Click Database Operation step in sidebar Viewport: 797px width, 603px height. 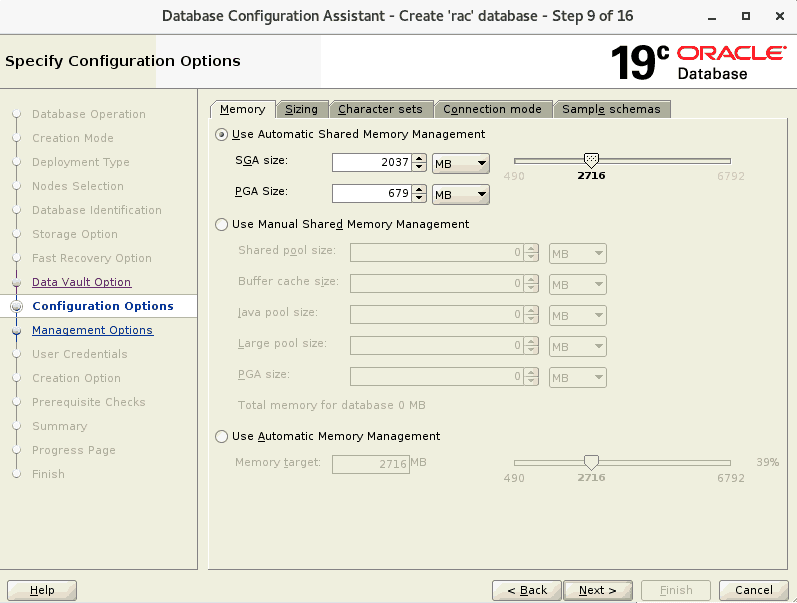coord(89,114)
